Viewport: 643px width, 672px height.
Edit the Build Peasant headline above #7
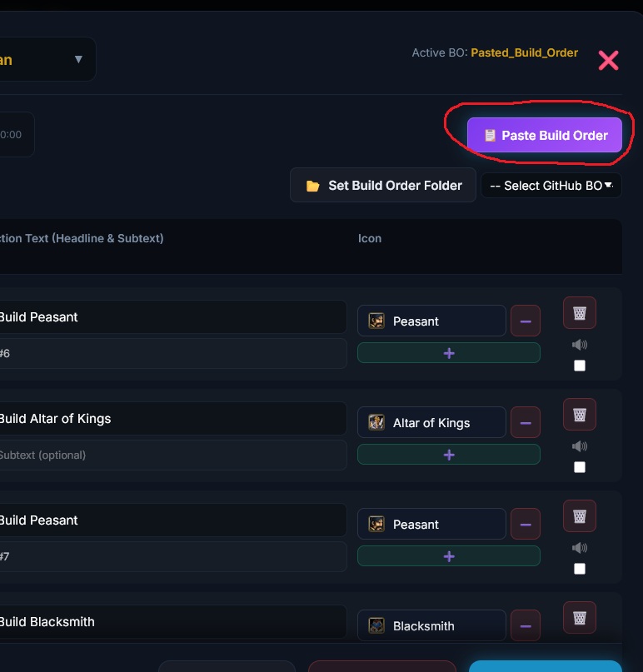coord(172,520)
